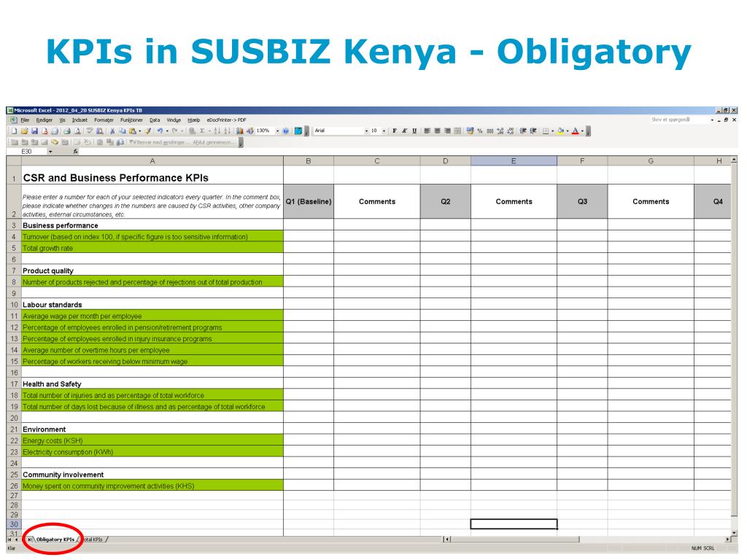Click the Print icon in the toolbar
The image size is (747, 560).
tap(66, 131)
